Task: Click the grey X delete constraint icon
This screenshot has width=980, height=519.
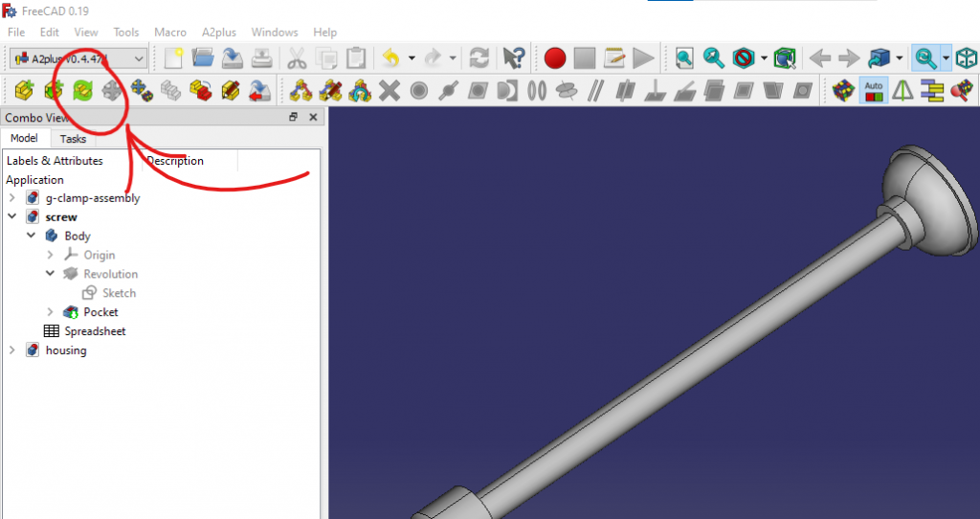Action: tap(389, 91)
